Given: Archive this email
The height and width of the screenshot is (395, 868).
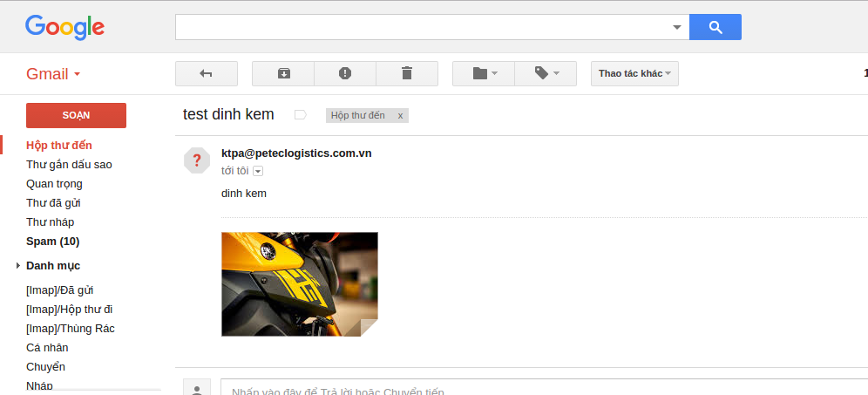Looking at the screenshot, I should tap(283, 74).
